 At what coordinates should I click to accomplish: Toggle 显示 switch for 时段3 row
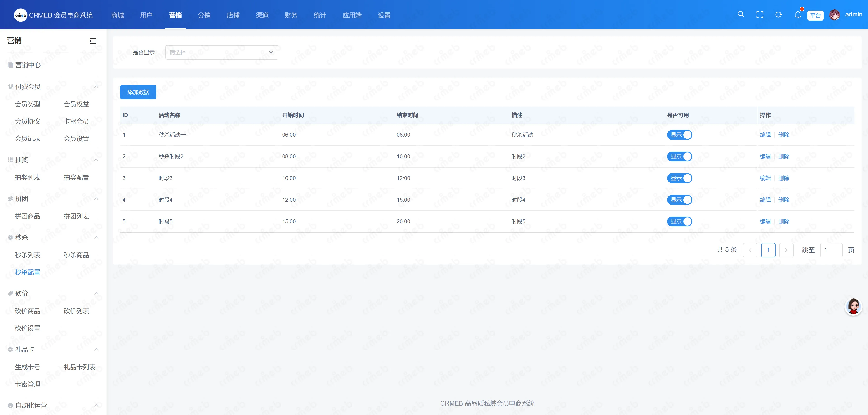pyautogui.click(x=679, y=178)
